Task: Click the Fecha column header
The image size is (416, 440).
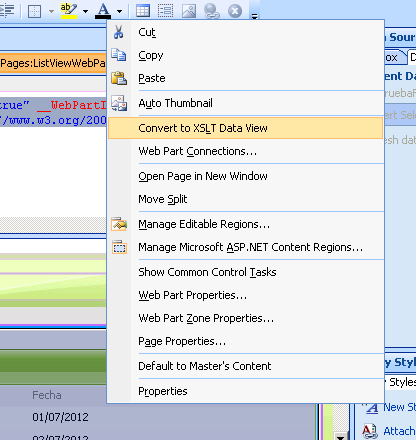Action: click(x=47, y=395)
